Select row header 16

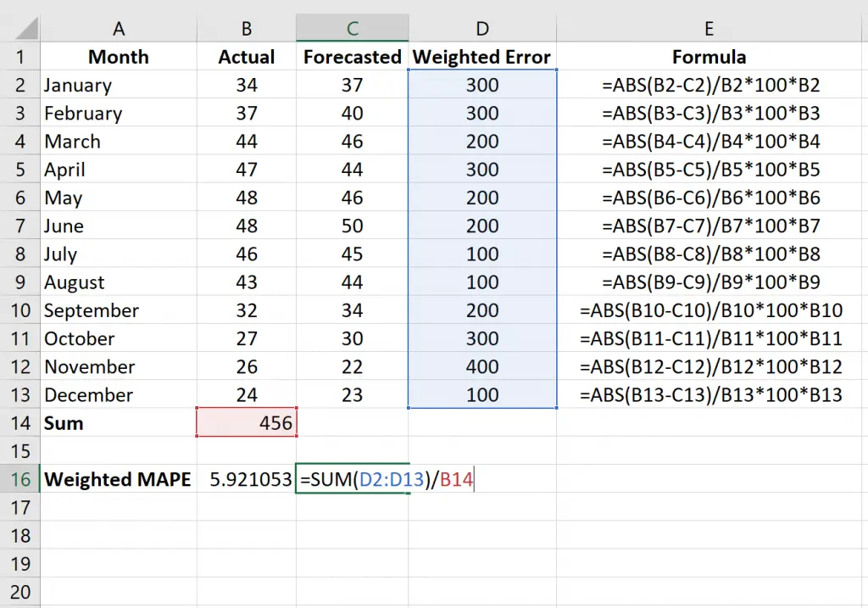click(20, 479)
